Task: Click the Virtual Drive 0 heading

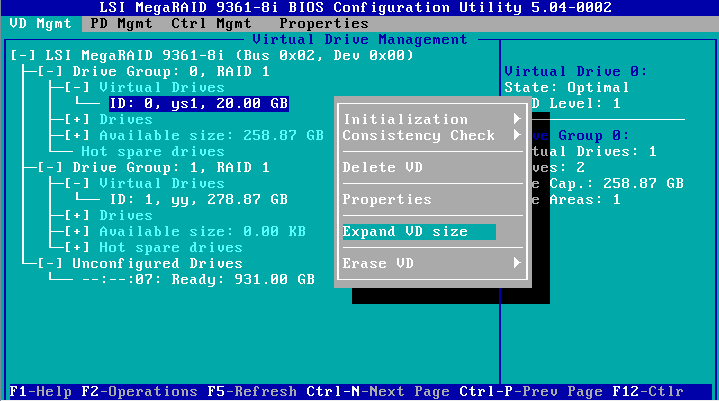Action: (575, 71)
